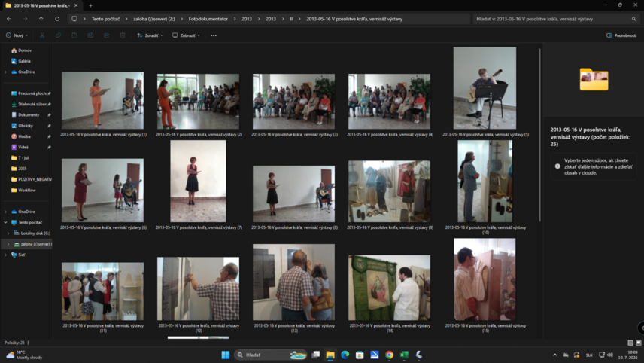Expand the Sieť network node
644x363 pixels.
(x=5, y=255)
